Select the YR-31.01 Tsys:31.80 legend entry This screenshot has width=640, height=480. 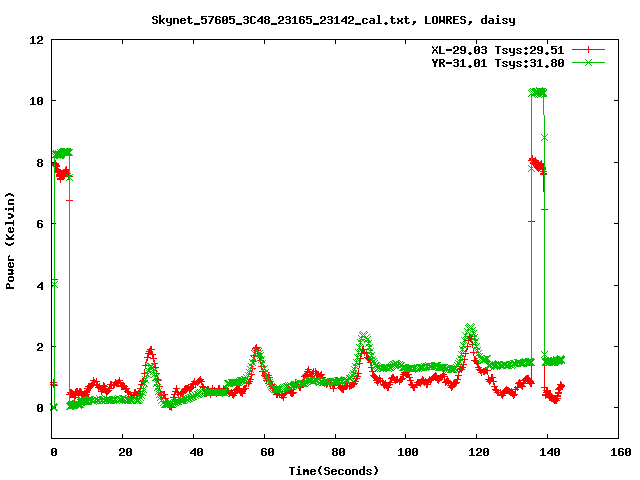point(498,63)
